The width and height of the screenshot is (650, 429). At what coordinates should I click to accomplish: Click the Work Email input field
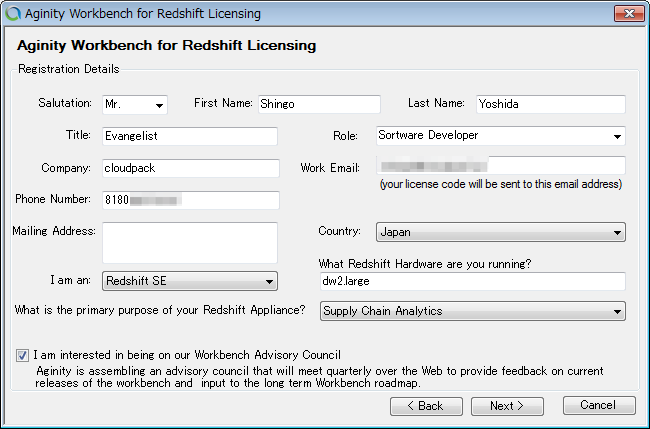501,166
